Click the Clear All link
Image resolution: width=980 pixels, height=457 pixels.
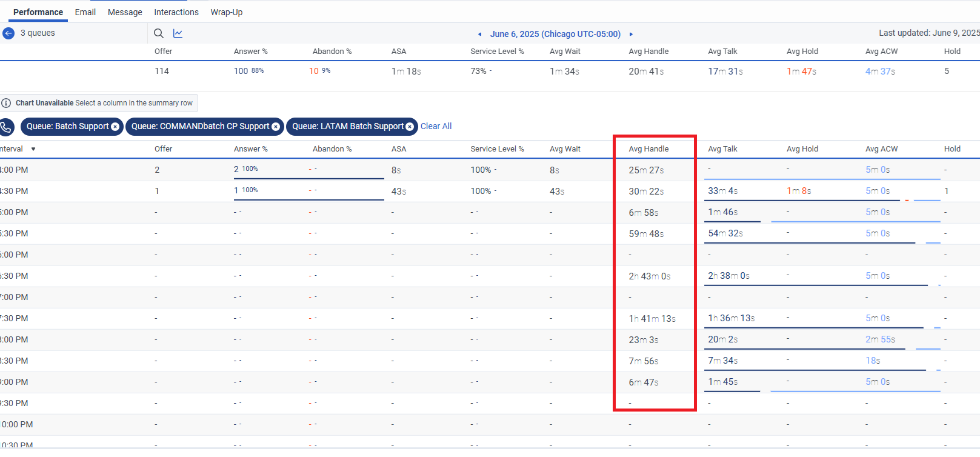(x=436, y=126)
